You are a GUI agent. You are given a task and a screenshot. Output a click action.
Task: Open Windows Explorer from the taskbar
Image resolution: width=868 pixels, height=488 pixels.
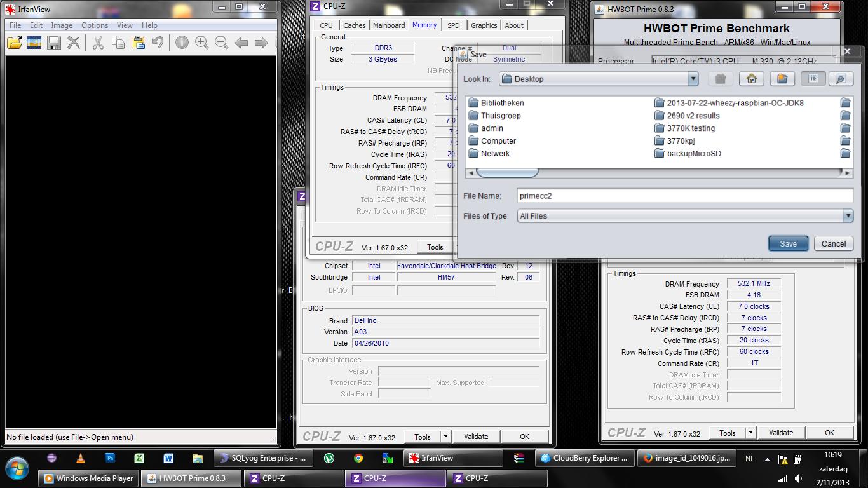(198, 458)
